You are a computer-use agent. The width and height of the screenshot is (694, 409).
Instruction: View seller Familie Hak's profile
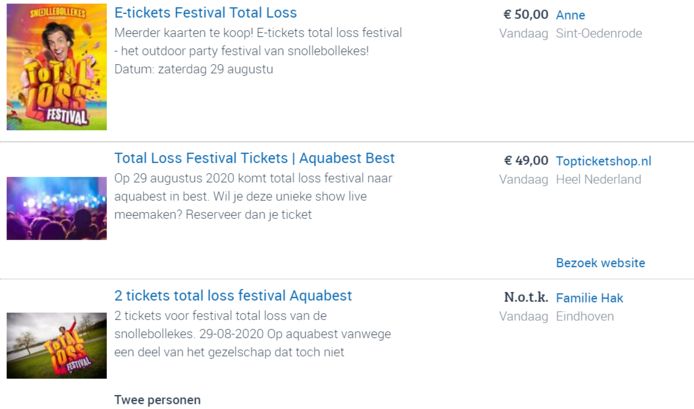click(589, 298)
